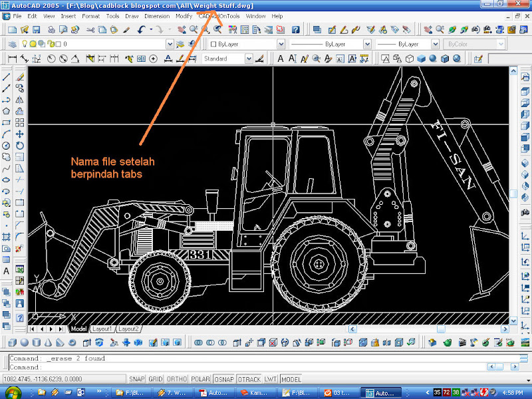
Task: Toggle ORTHO mode
Action: point(177,379)
